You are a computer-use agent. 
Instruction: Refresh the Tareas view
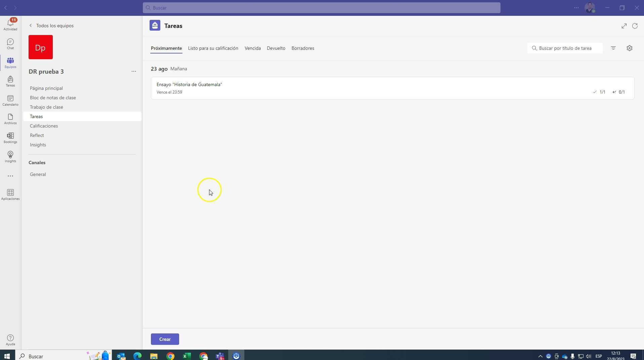tap(635, 26)
